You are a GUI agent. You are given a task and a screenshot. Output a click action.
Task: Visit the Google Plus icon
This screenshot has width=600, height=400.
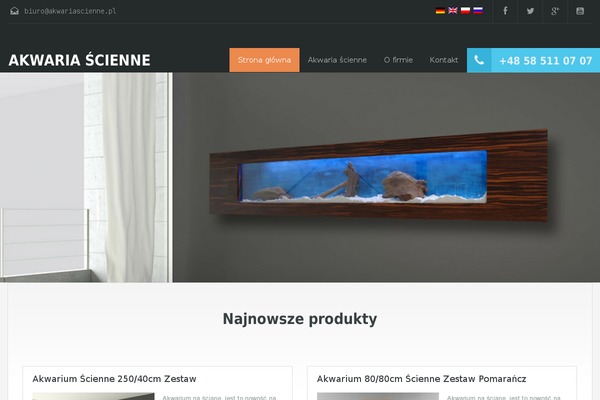point(555,11)
